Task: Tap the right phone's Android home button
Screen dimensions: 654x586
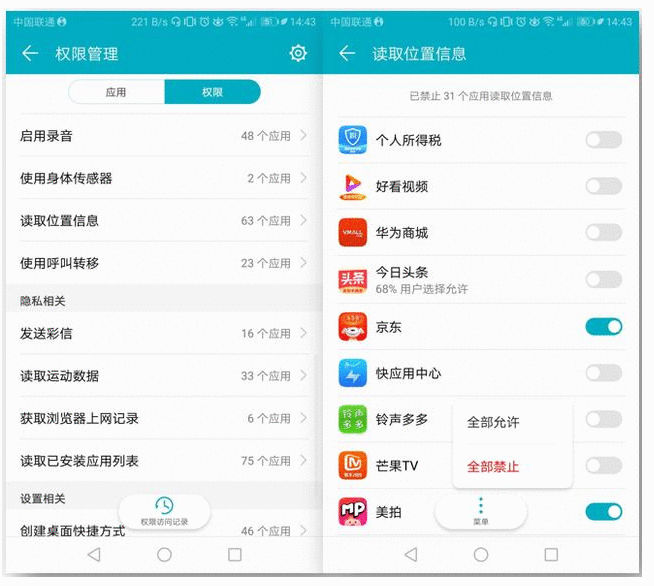Action: pyautogui.click(x=481, y=554)
